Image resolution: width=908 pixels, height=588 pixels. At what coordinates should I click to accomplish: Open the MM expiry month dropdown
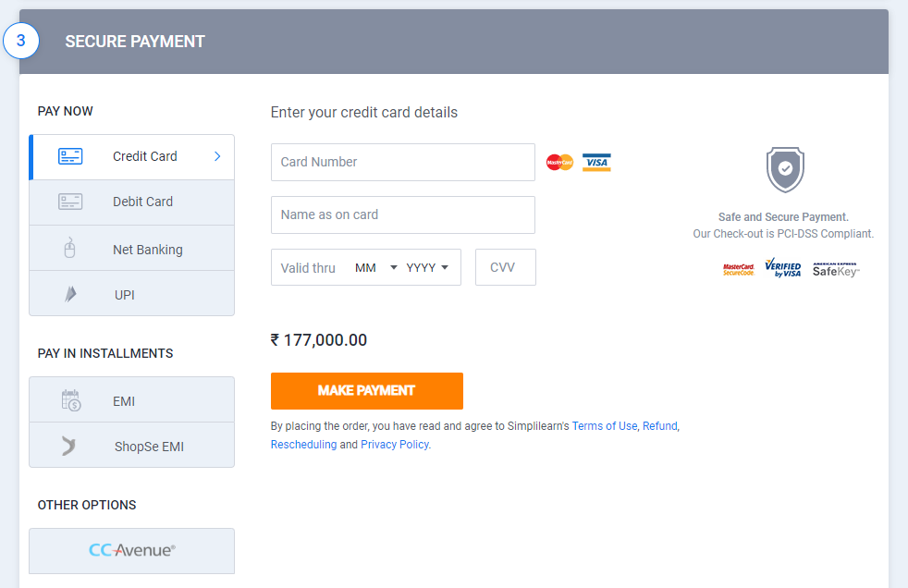(x=375, y=268)
